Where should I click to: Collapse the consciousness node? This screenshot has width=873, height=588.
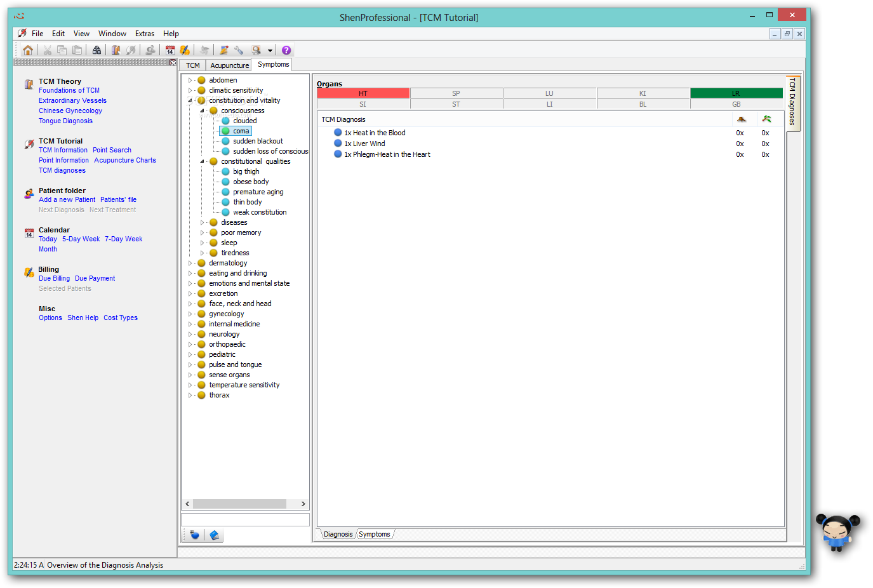point(202,110)
